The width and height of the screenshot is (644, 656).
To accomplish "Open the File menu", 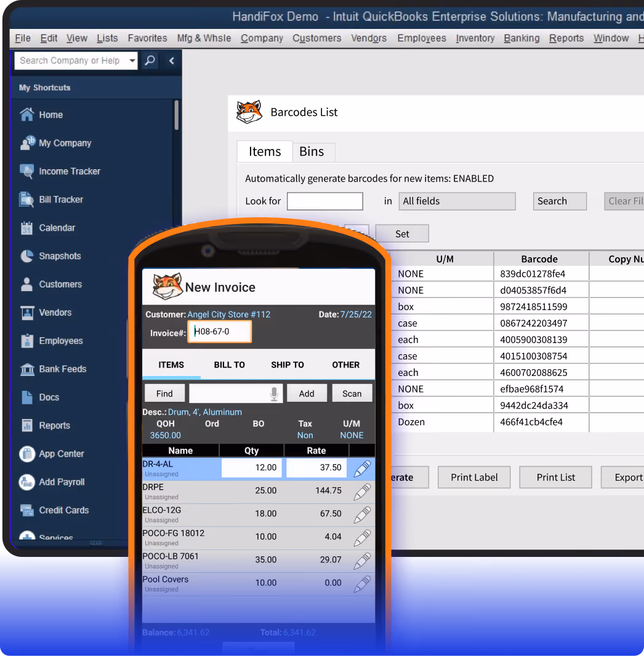I will tap(23, 38).
